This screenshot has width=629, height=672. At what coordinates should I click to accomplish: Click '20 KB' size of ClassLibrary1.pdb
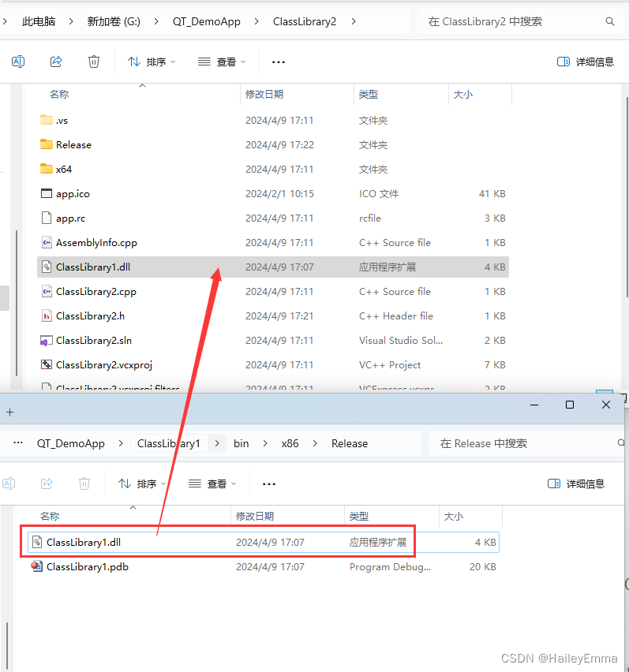click(x=483, y=566)
